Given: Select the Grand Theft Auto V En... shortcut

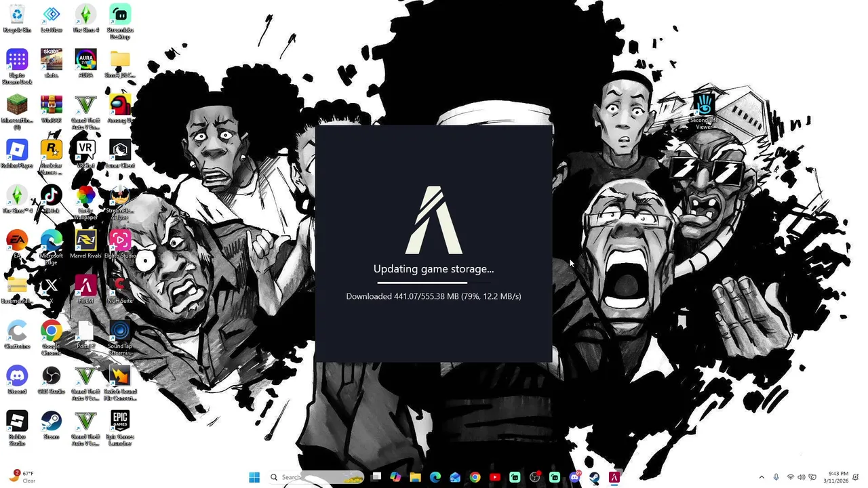Looking at the screenshot, I should (85, 112).
